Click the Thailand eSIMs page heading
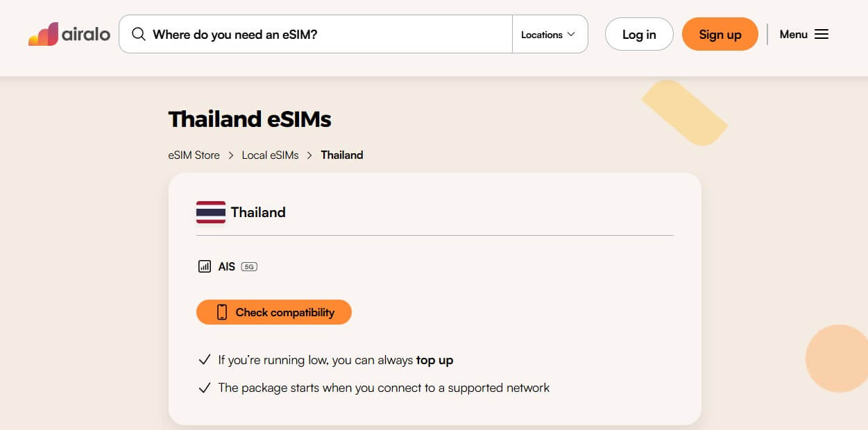The width and height of the screenshot is (868, 430). point(250,119)
